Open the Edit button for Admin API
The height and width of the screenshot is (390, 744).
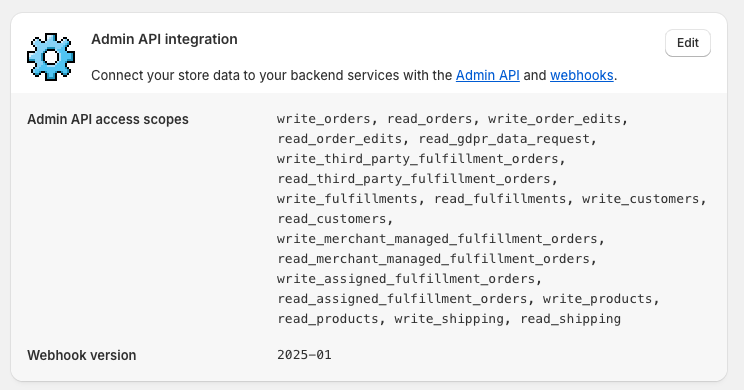688,43
